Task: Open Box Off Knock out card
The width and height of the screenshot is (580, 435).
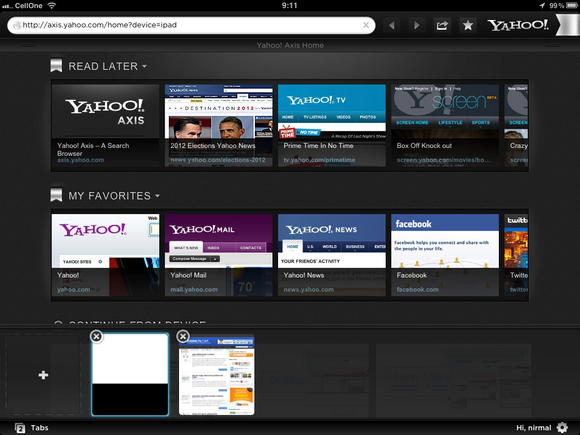Action: pyautogui.click(x=445, y=125)
